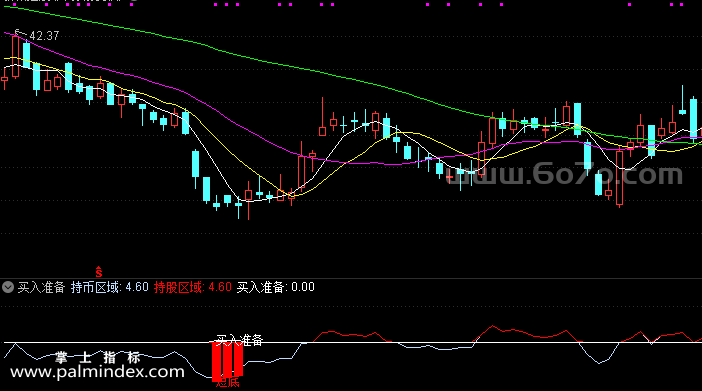Click the 掌上指标 watermark text
The width and height of the screenshot is (702, 391).
97,357
